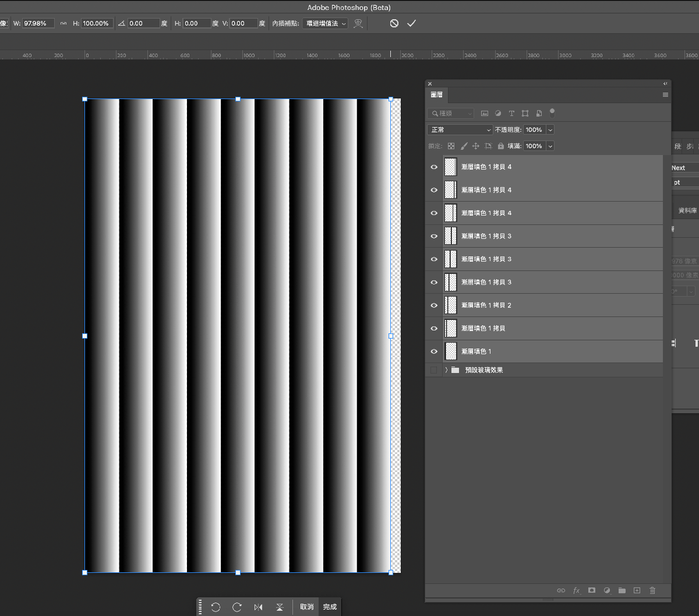Open the 種類 filter type dropdown

pyautogui.click(x=451, y=113)
